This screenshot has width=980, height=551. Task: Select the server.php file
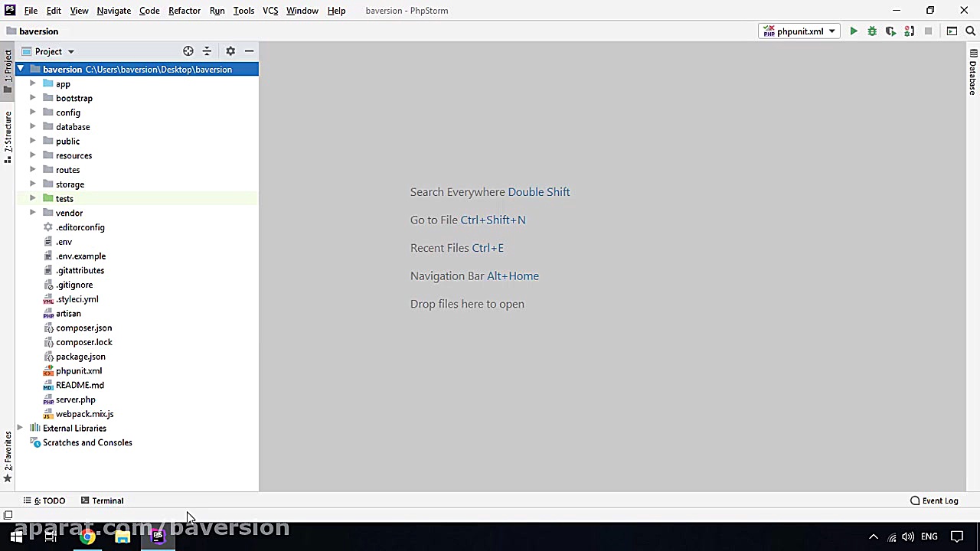pyautogui.click(x=75, y=399)
